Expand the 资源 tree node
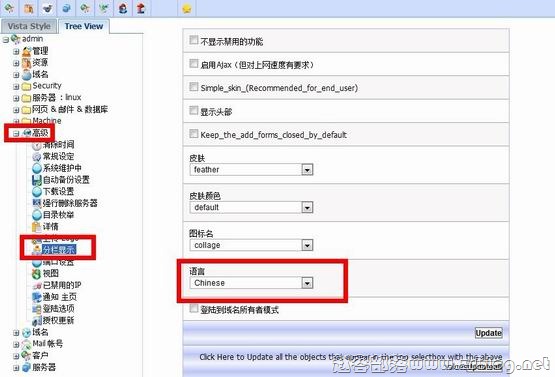555x377 pixels. [x=16, y=63]
